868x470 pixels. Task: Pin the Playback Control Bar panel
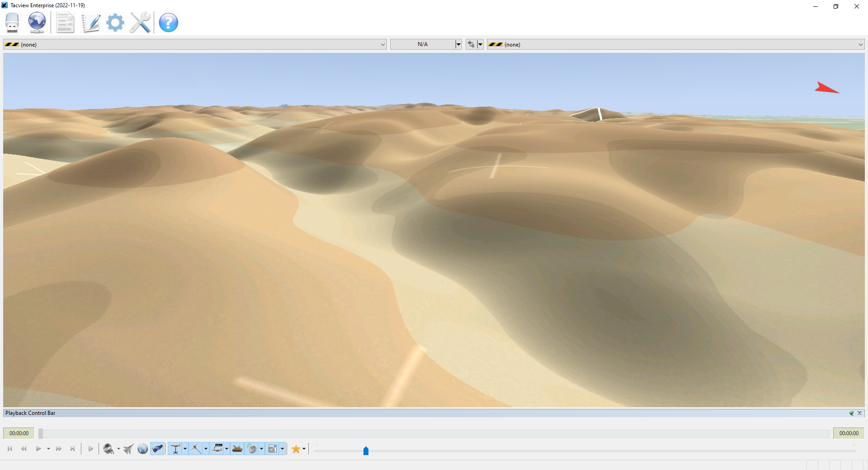tap(851, 413)
